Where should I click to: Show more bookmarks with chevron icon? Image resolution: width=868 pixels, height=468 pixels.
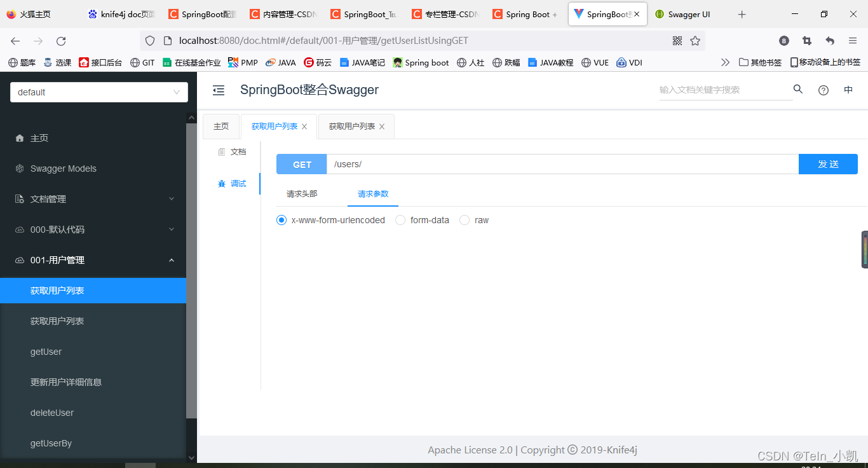tap(725, 62)
